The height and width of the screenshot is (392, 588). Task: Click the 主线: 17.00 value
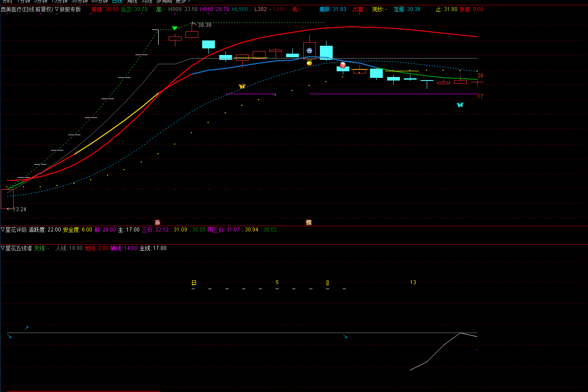click(x=153, y=248)
